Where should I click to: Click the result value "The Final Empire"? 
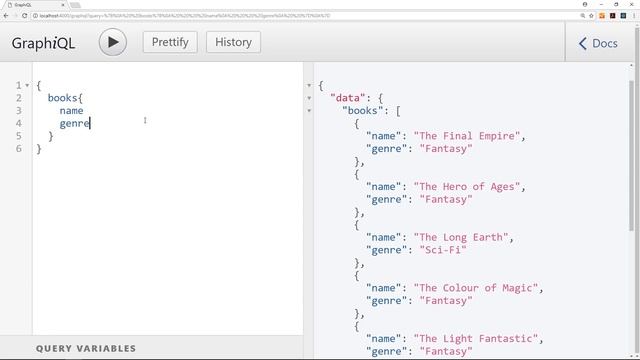coord(467,136)
